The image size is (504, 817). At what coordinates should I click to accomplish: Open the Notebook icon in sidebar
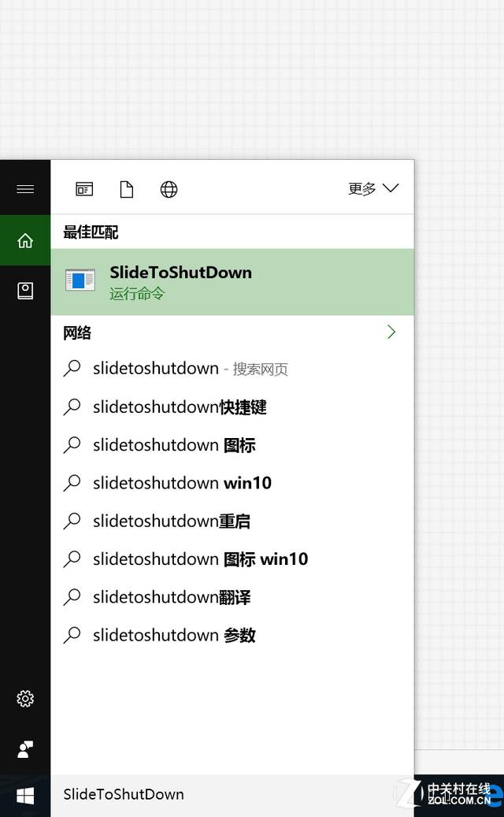point(25,291)
